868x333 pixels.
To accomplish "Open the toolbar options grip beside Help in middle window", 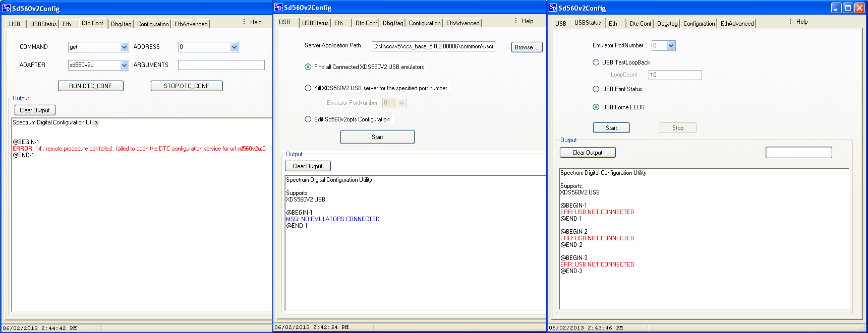I will [516, 21].
